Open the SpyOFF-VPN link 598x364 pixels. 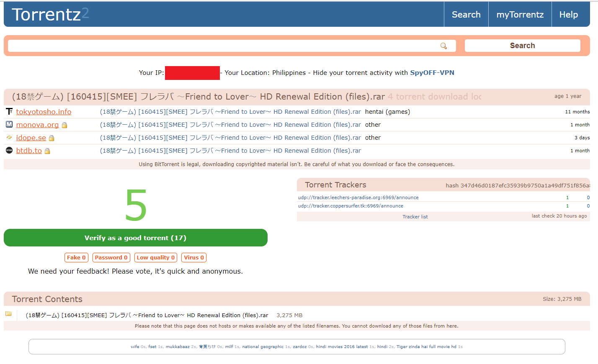pyautogui.click(x=432, y=73)
